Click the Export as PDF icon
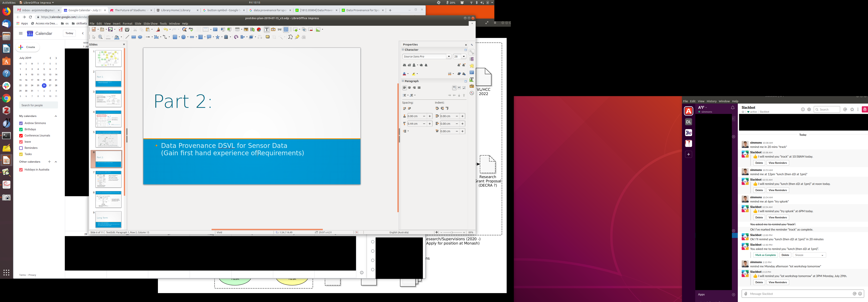The height and width of the screenshot is (302, 868). pos(121,30)
